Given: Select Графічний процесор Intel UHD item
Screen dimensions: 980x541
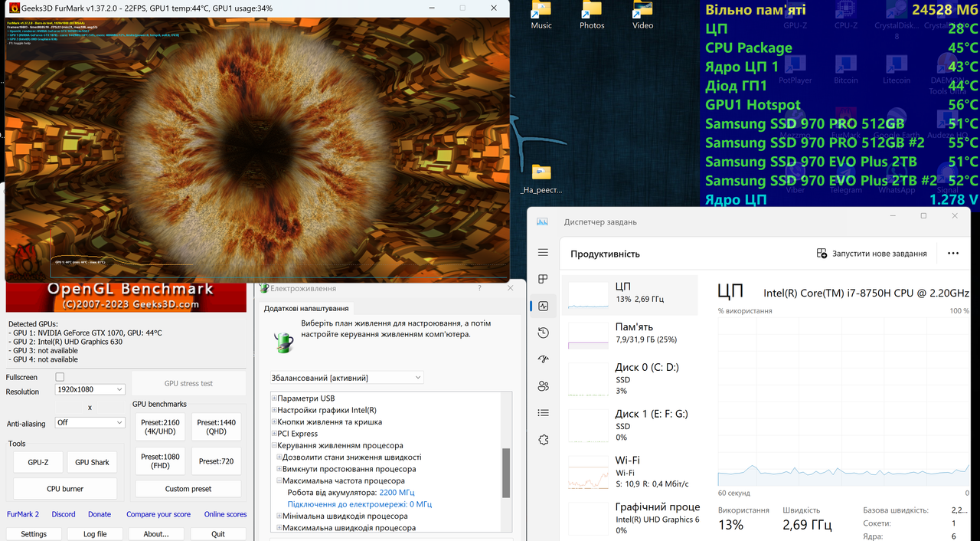Looking at the screenshot, I should [630, 519].
